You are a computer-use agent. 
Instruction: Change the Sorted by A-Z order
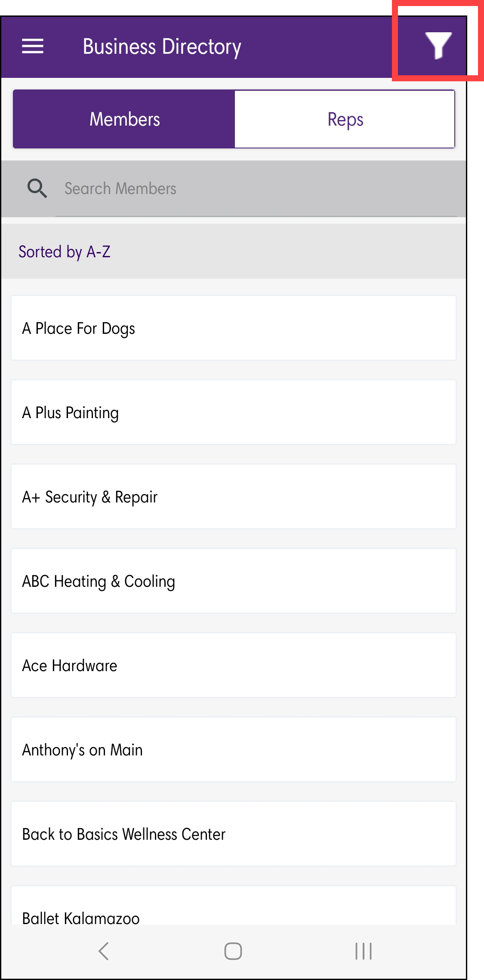coord(65,252)
